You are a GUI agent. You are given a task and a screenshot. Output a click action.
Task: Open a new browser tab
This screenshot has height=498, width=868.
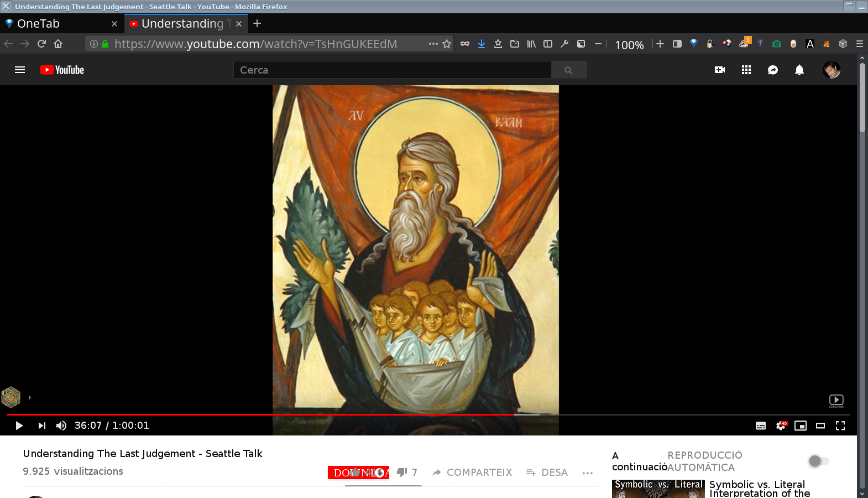click(x=257, y=23)
